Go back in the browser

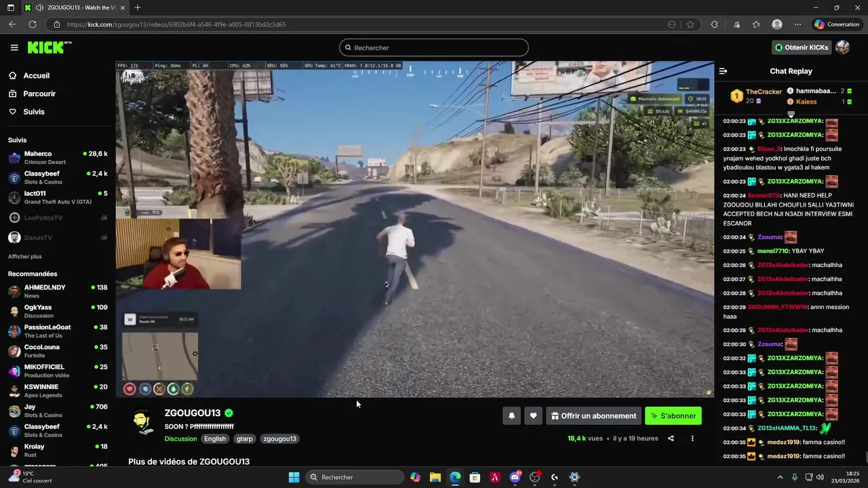coord(12,24)
